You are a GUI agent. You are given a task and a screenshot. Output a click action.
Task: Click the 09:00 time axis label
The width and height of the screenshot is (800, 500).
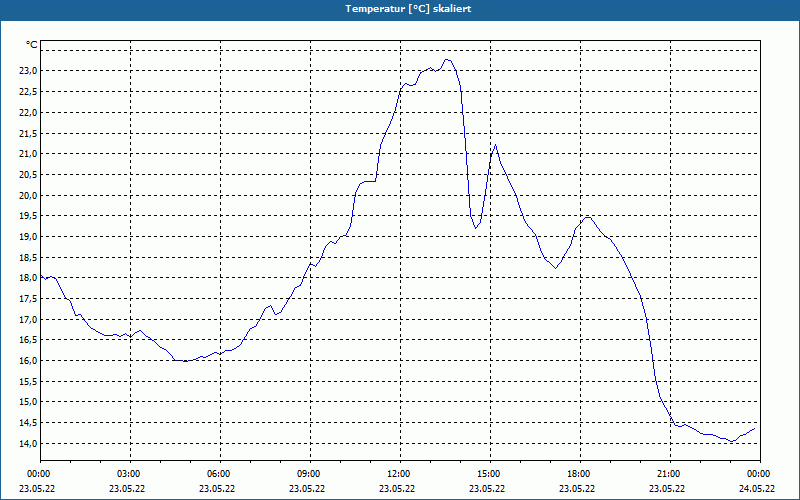tap(310, 474)
